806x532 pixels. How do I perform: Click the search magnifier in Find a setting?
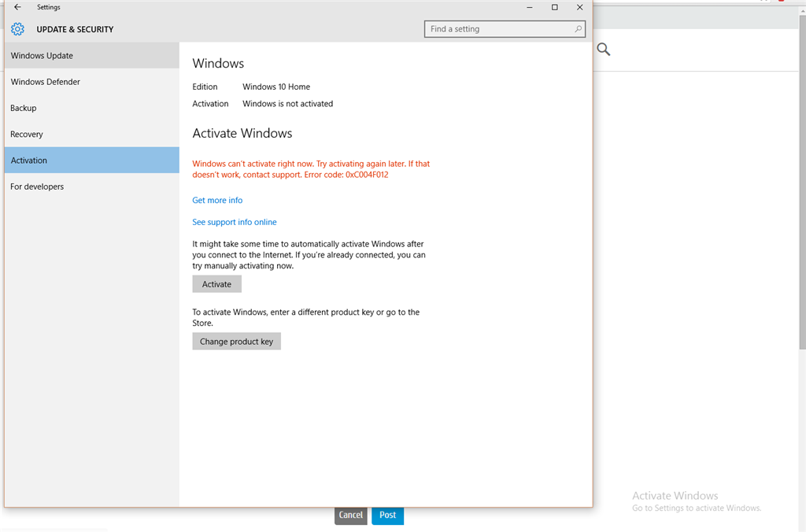[x=579, y=29]
